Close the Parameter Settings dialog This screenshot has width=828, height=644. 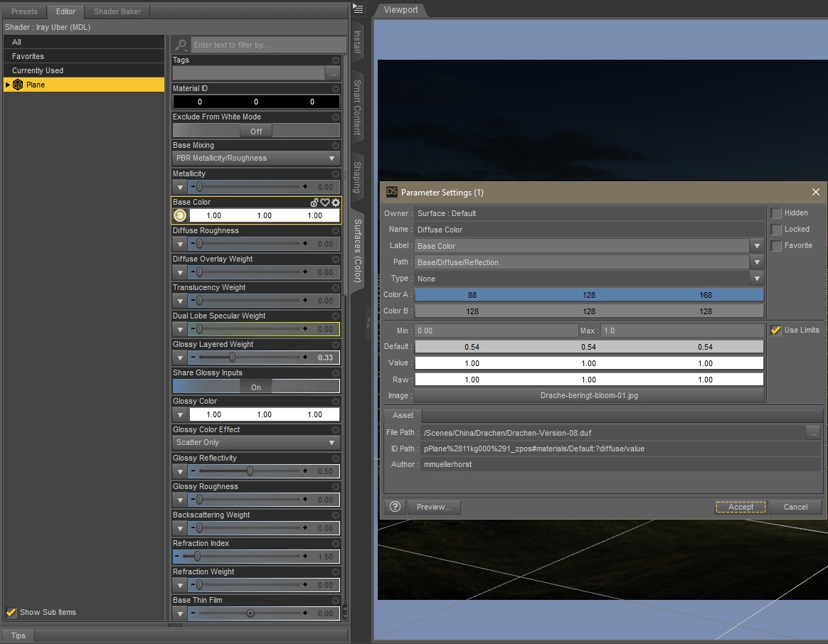tap(815, 192)
